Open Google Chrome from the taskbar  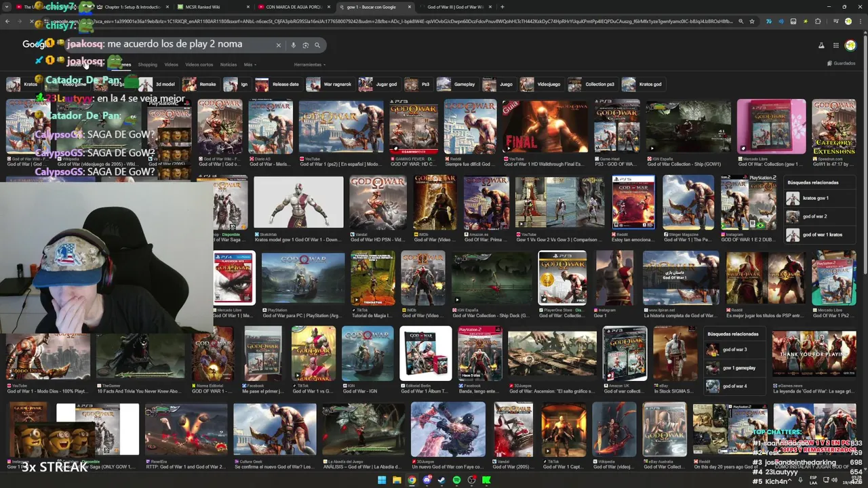(x=412, y=480)
